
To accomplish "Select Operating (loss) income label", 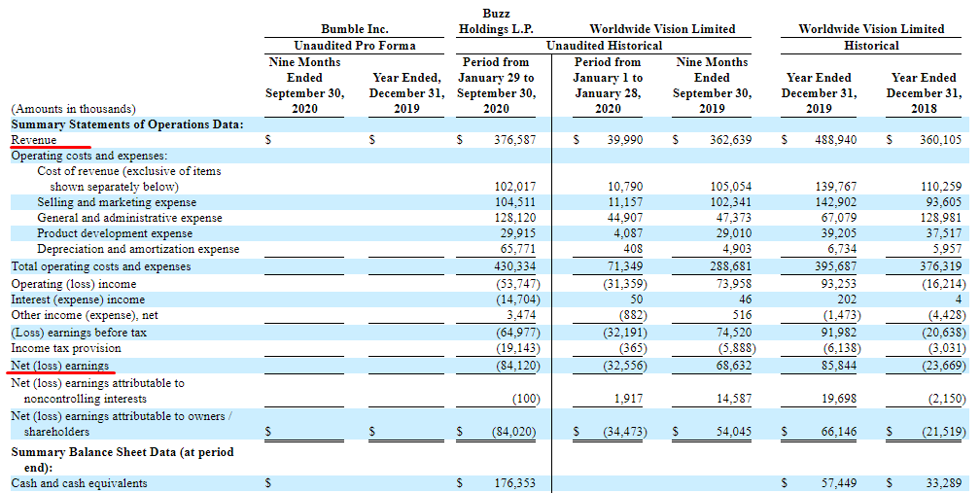I will click(x=74, y=284).
